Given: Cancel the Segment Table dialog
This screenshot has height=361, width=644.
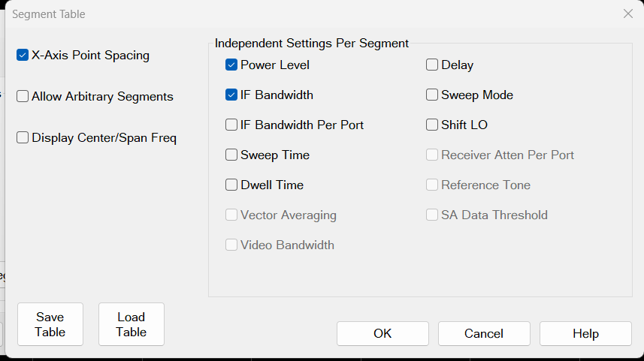Looking at the screenshot, I should pos(484,333).
